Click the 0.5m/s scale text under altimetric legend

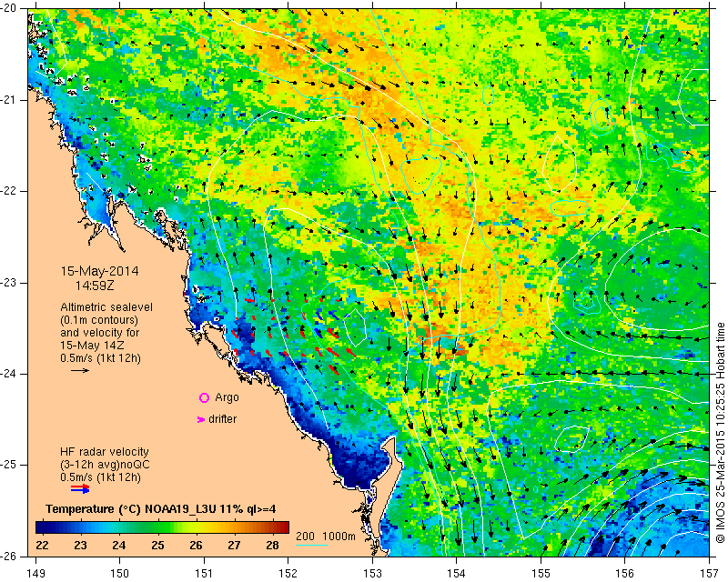[100, 358]
